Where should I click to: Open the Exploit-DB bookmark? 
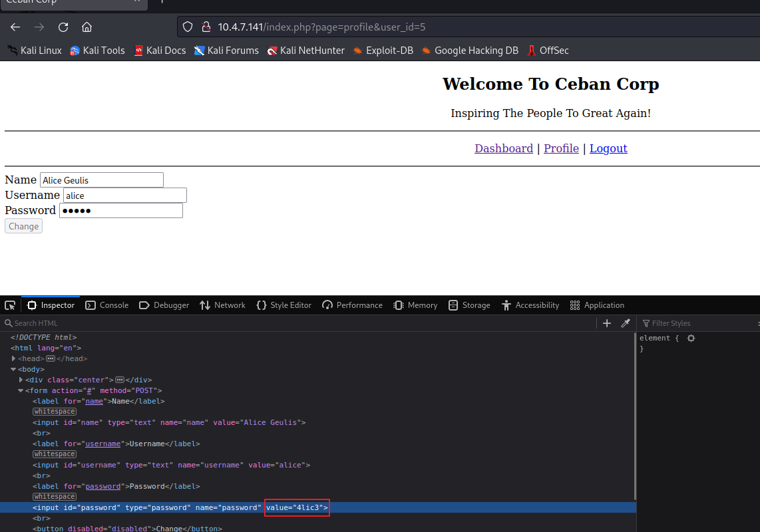tap(383, 51)
